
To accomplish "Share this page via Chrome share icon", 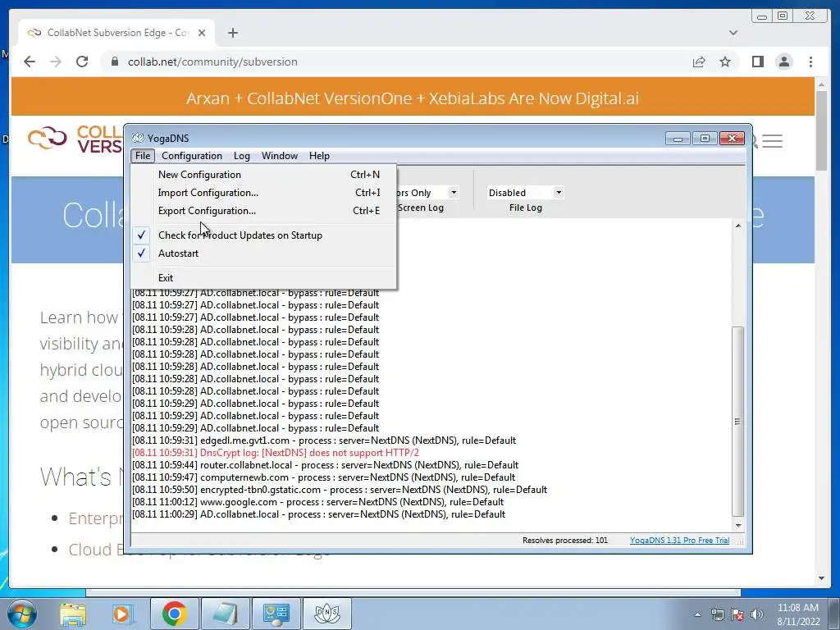I will (699, 62).
